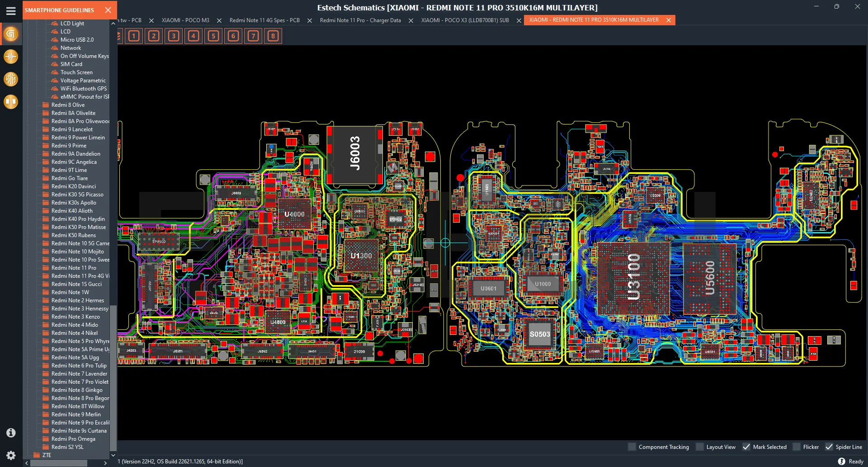Screen dimensions: 868x467
Task: Disable Spider Line checkbox
Action: tap(829, 447)
